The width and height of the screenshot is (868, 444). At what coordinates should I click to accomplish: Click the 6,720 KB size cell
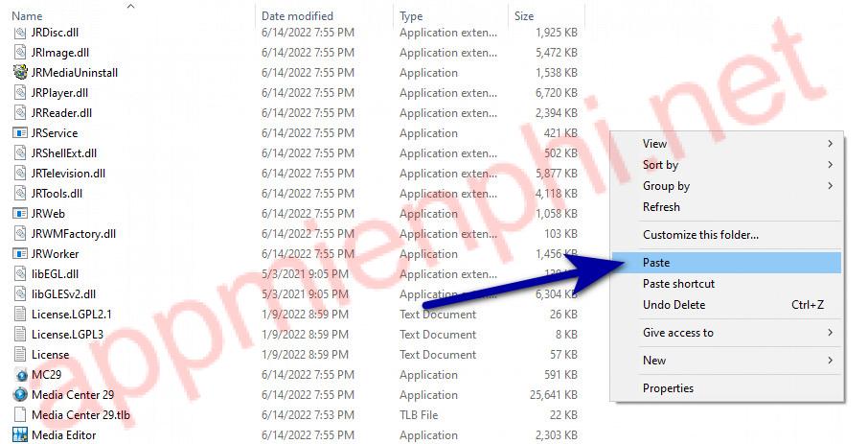pos(557,93)
